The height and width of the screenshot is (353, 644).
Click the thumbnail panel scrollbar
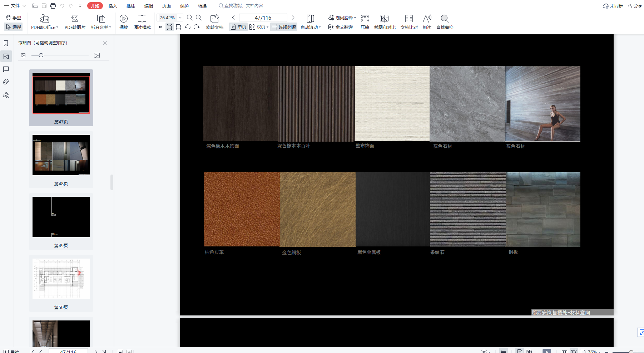point(112,182)
